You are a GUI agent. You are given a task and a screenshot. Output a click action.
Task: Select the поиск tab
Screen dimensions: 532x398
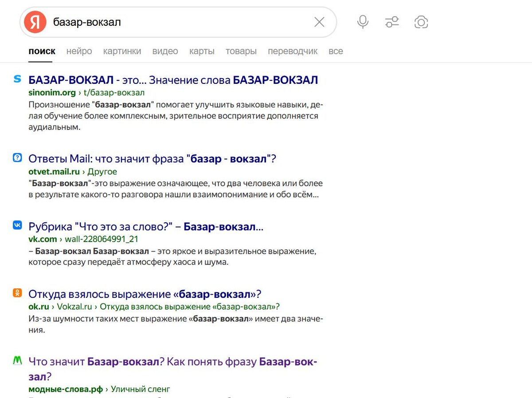click(42, 51)
